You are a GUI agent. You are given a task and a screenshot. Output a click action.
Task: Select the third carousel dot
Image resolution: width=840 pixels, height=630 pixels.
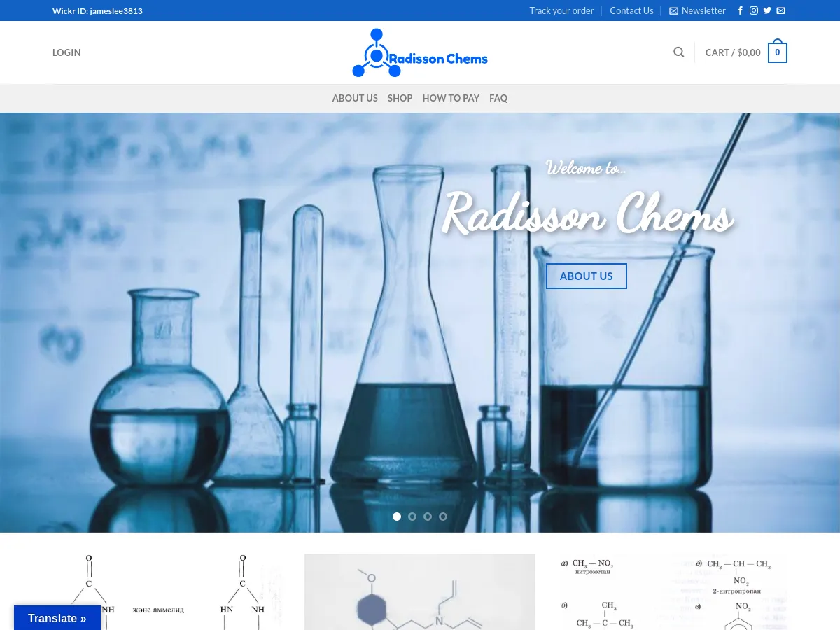(428, 516)
